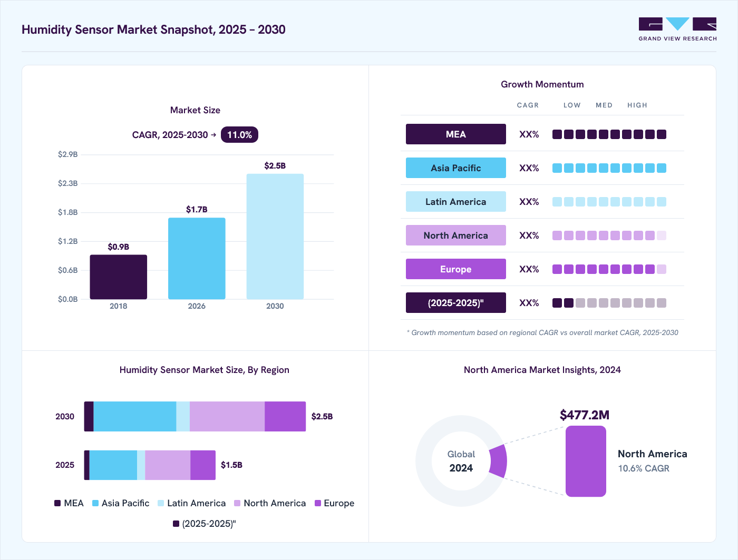This screenshot has width=738, height=560.
Task: Click the 11.0% CAGR badge
Action: click(239, 135)
